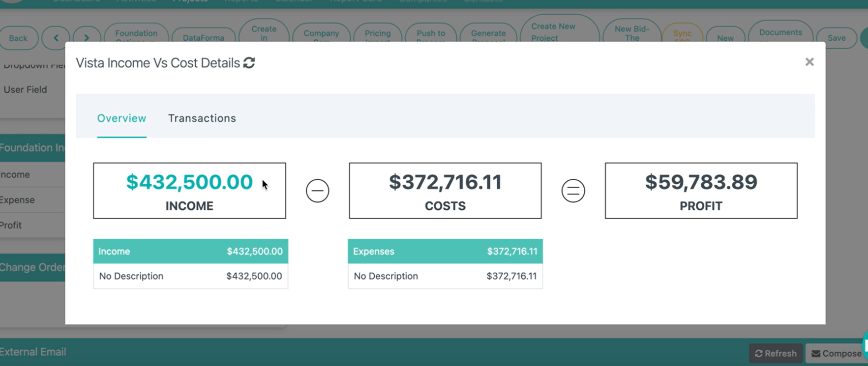The image size is (868, 366).
Task: Click the $59,783.89 PROFIT box
Action: point(701,191)
